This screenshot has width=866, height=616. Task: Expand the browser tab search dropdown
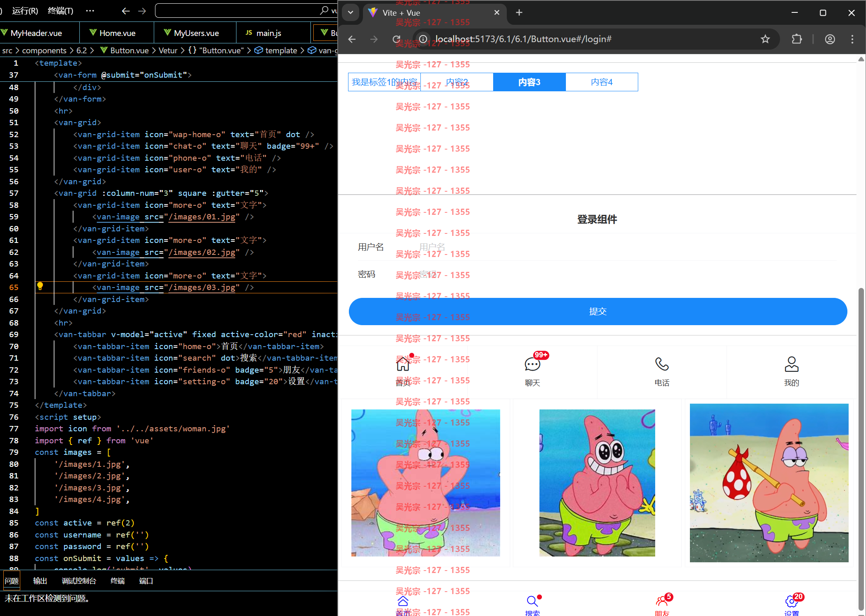[351, 12]
